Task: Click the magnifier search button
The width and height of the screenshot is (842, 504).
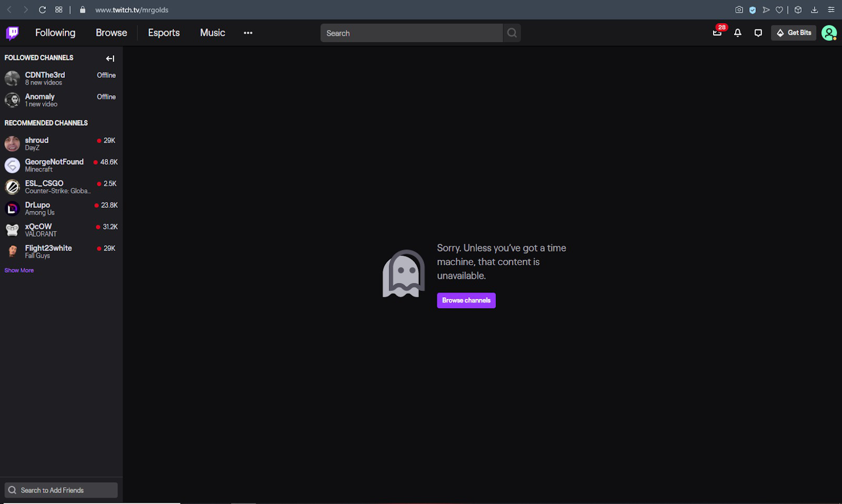Action: (x=512, y=33)
